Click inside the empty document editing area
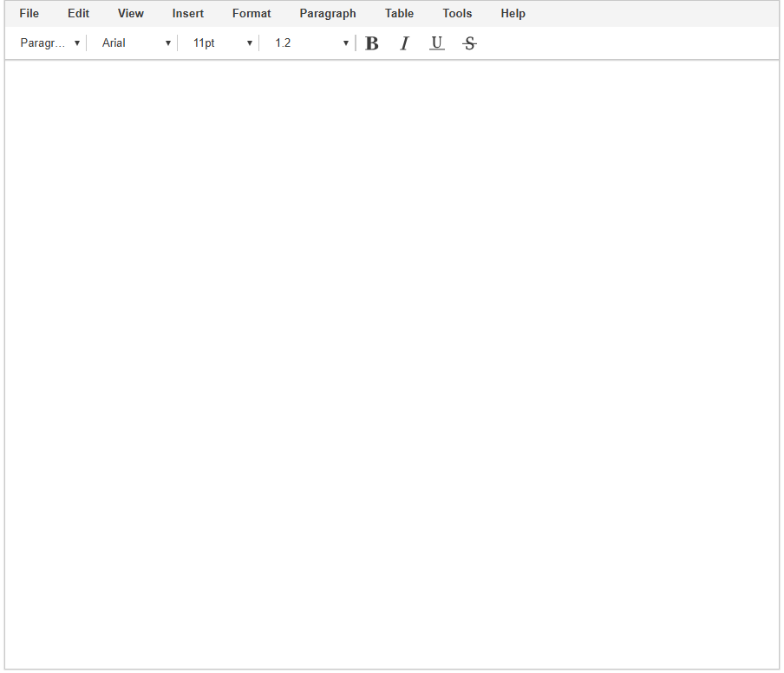The image size is (784, 673). [392, 364]
